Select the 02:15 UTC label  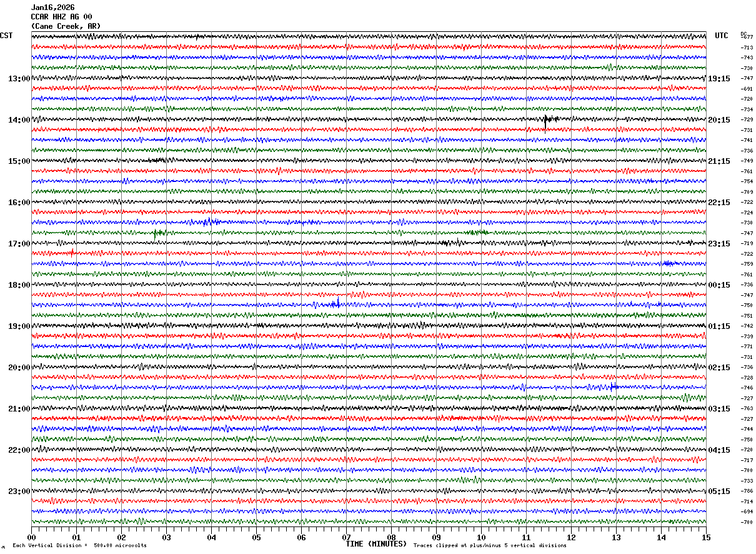click(x=719, y=368)
